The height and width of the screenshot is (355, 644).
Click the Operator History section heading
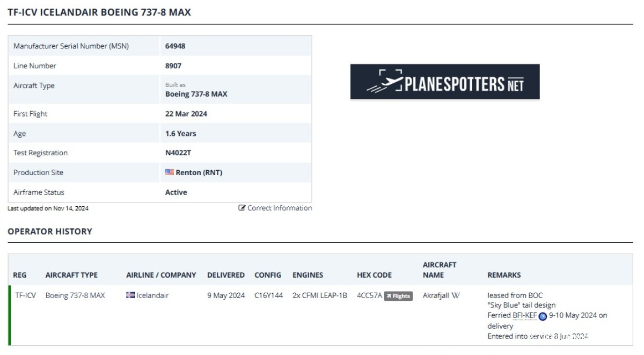tap(50, 231)
